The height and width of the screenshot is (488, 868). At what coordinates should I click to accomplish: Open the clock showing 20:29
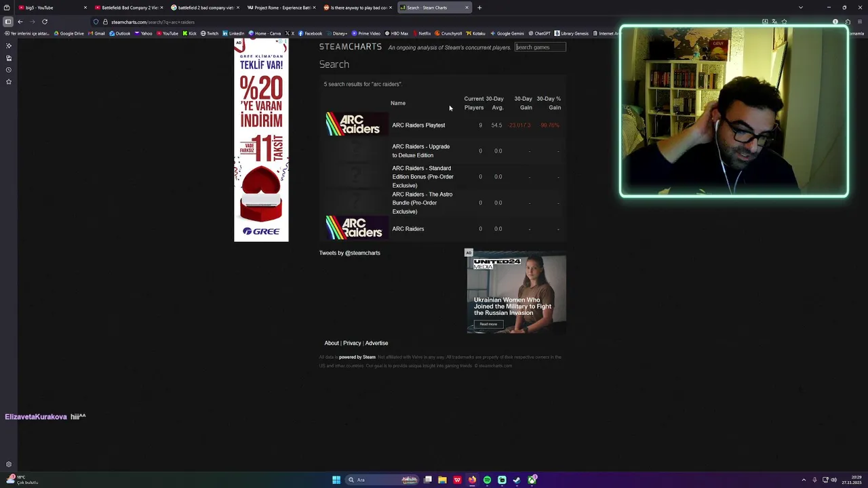tap(852, 480)
